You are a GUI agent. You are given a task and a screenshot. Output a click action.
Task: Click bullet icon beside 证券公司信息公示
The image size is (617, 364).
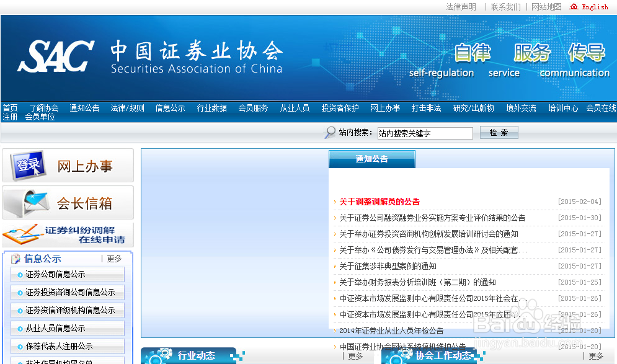click(20, 275)
